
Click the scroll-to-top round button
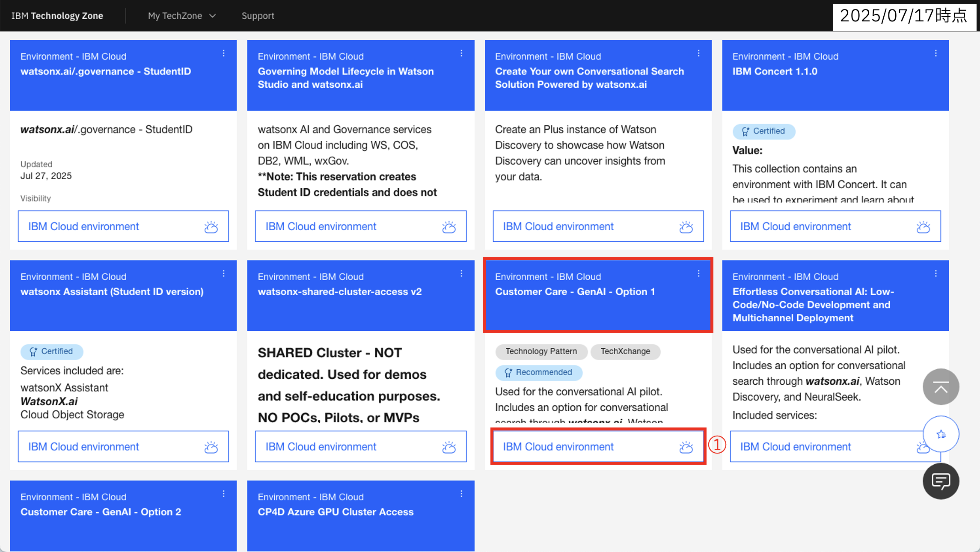point(941,387)
